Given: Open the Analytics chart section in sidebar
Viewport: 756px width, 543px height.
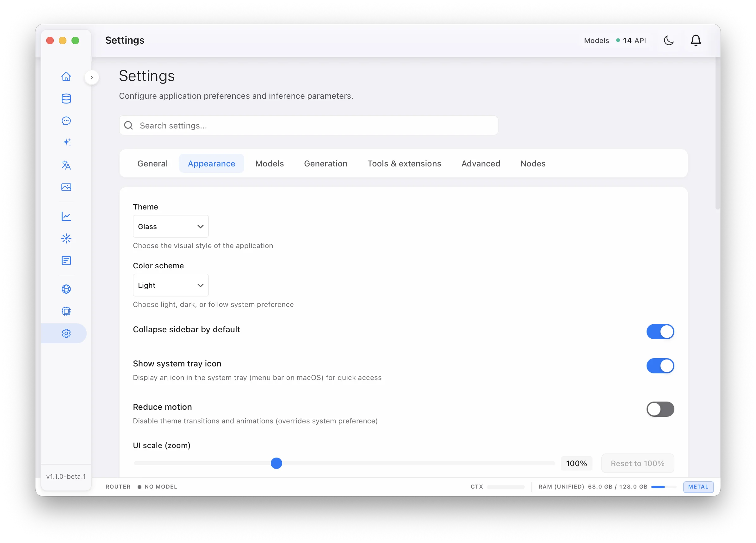Looking at the screenshot, I should 66,216.
